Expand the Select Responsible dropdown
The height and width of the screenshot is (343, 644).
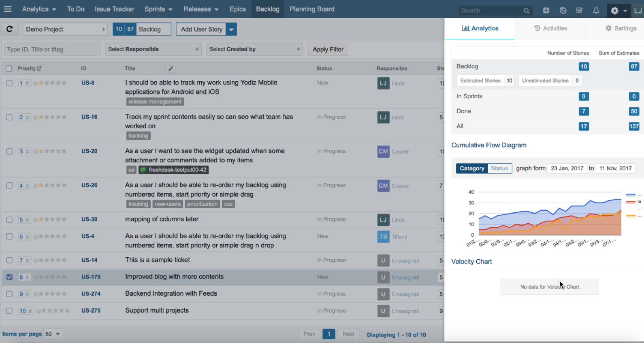click(x=153, y=49)
